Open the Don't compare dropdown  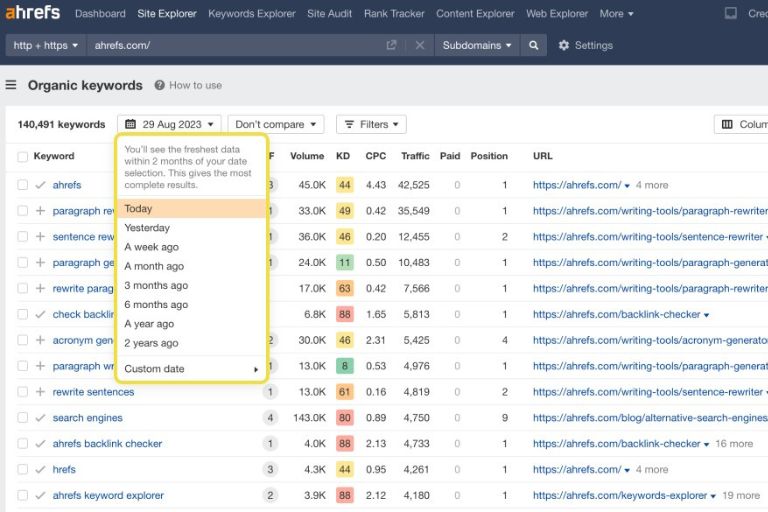tap(275, 124)
